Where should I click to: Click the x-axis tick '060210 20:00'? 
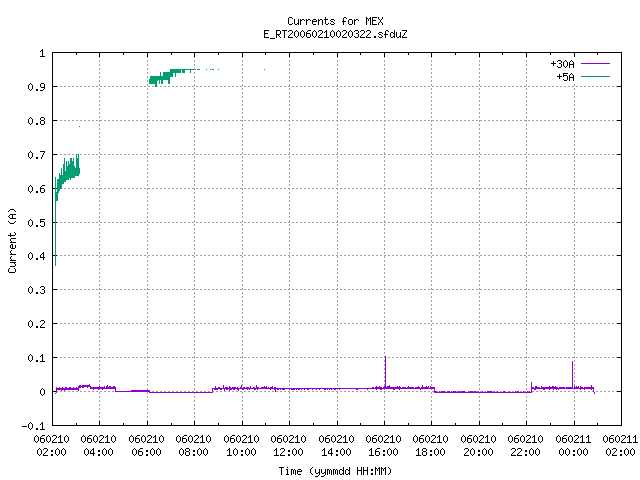(x=478, y=446)
